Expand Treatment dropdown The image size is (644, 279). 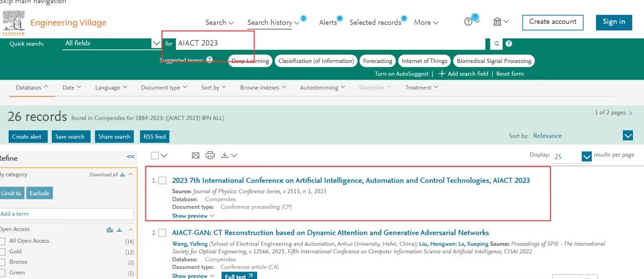pyautogui.click(x=422, y=88)
